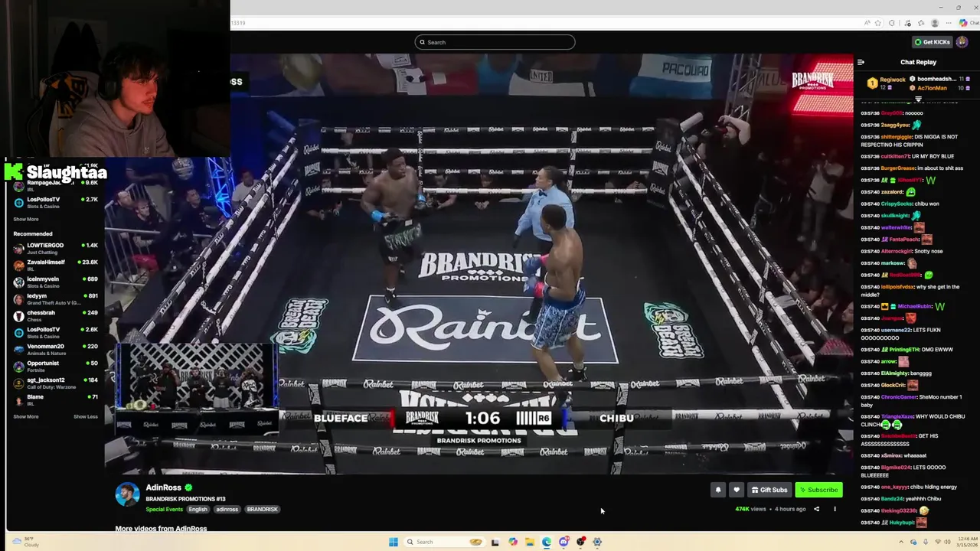Click Regiwock in the top gifters
The height and width of the screenshot is (551, 980).
pyautogui.click(x=892, y=80)
